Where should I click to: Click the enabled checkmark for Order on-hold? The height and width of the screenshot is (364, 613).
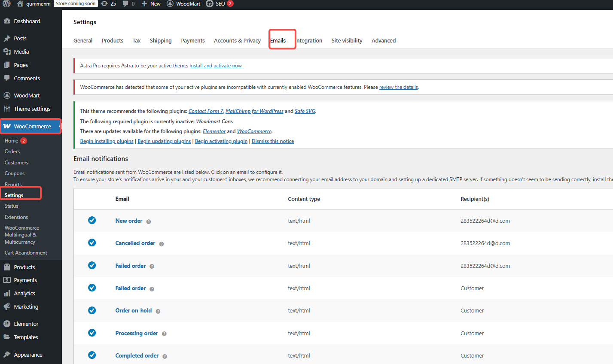[x=92, y=310]
